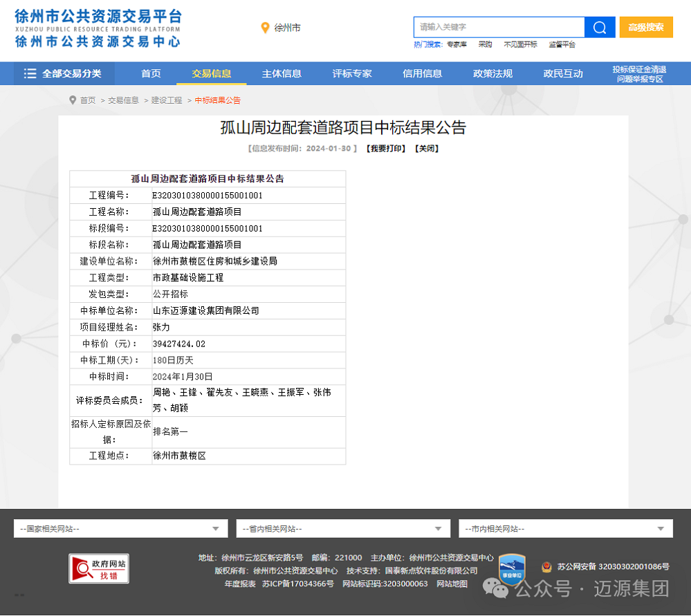This screenshot has height=616, width=691.
Task: Click the publish date 2024-01-30
Action: tap(329, 149)
